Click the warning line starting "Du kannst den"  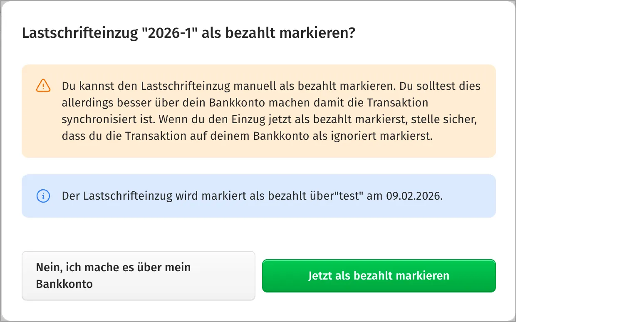(x=166, y=86)
